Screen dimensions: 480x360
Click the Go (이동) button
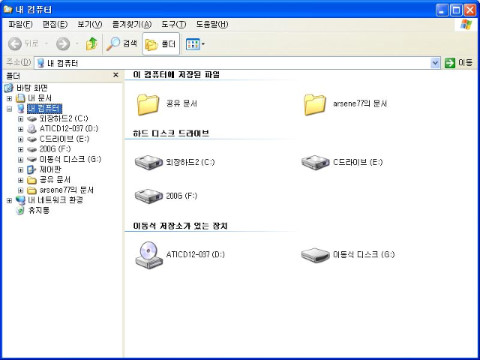[x=459, y=63]
